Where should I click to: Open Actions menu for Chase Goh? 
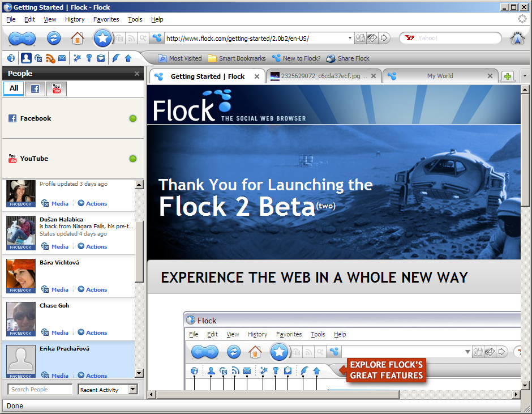(93, 332)
